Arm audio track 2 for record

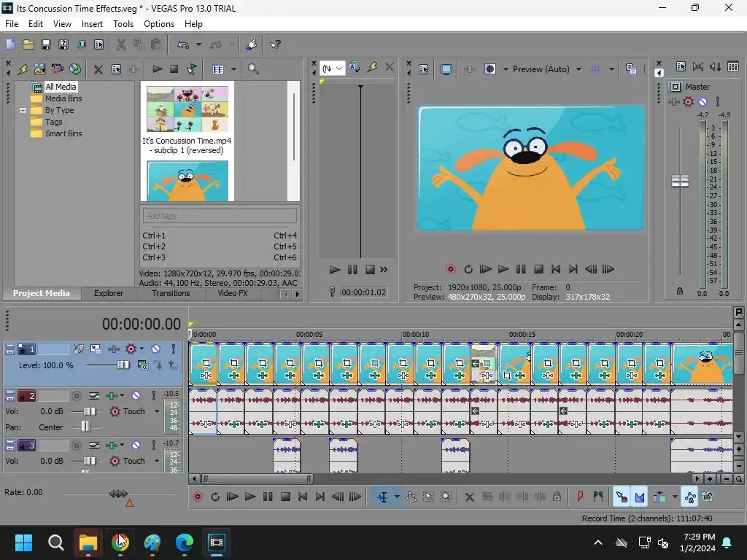pyautogui.click(x=76, y=395)
